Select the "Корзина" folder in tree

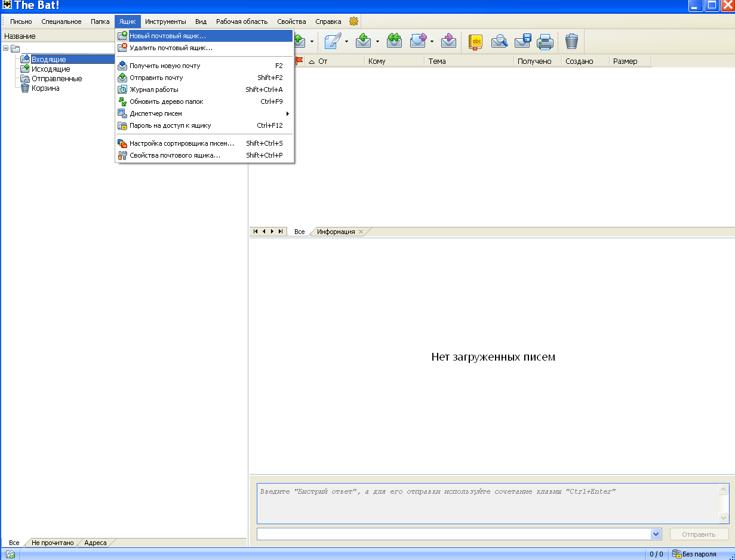tap(45, 88)
